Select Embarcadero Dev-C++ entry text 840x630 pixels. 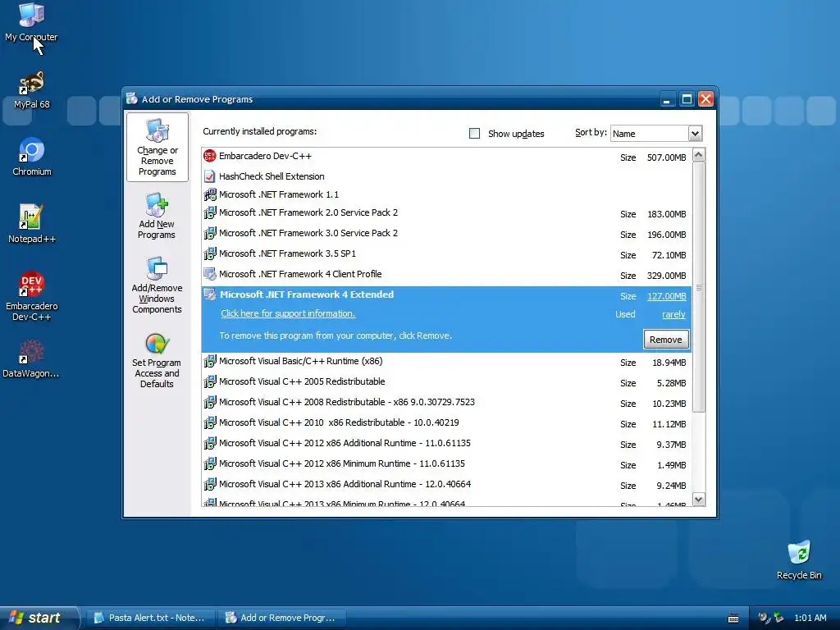pos(265,156)
